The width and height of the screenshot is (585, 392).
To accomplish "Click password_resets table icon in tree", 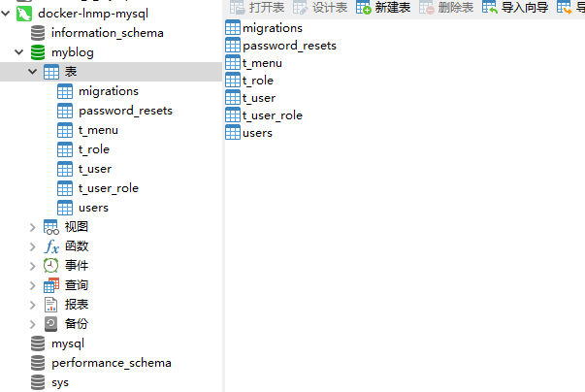I will pos(65,111).
